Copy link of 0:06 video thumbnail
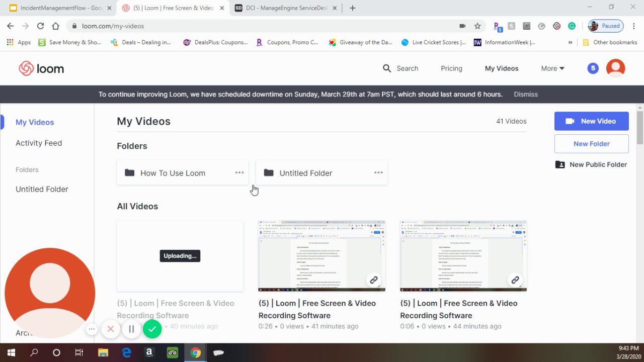 (515, 280)
